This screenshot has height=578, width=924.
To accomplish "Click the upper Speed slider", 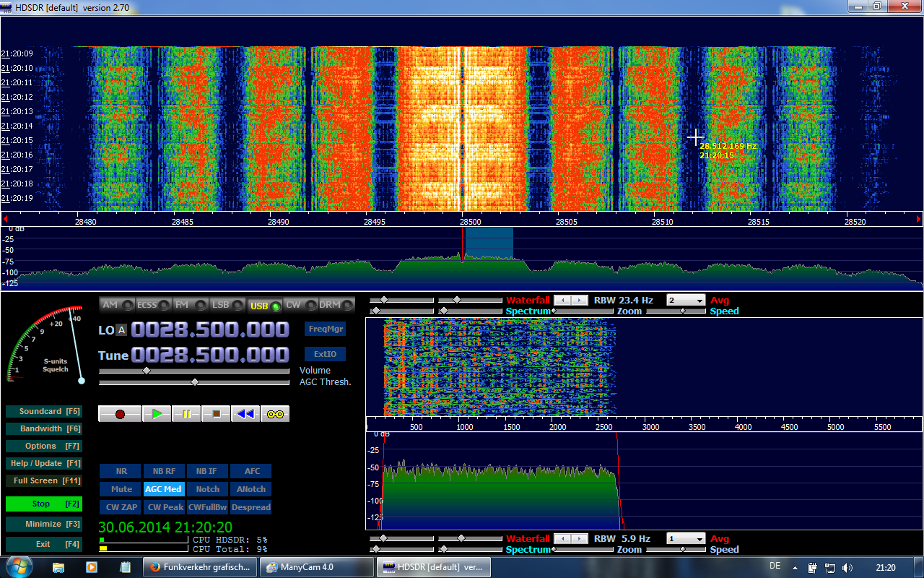I will point(676,311).
